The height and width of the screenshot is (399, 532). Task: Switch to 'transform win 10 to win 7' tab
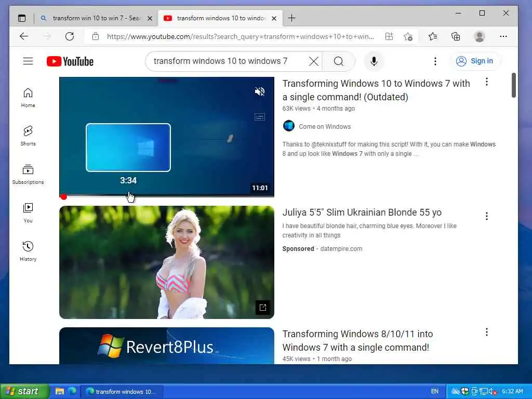point(96,18)
